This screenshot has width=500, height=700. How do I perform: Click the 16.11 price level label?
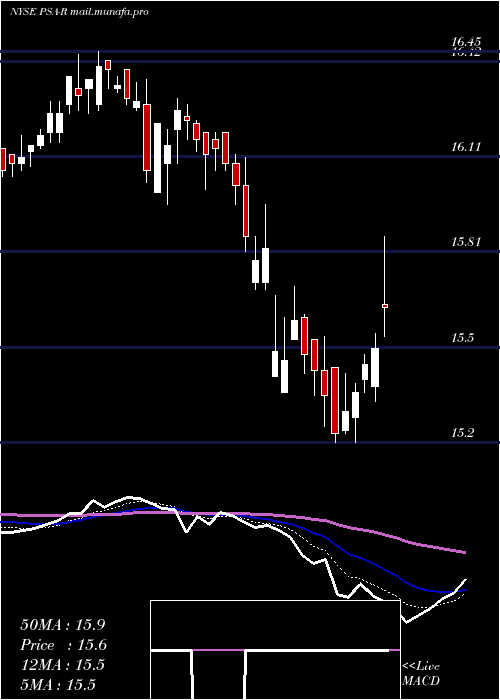click(467, 147)
